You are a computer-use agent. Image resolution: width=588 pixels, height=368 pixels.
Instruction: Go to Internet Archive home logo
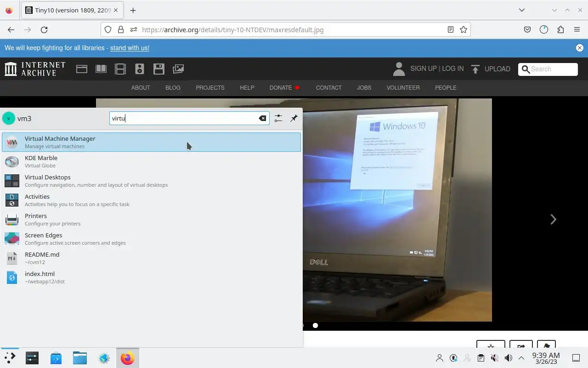coord(35,69)
